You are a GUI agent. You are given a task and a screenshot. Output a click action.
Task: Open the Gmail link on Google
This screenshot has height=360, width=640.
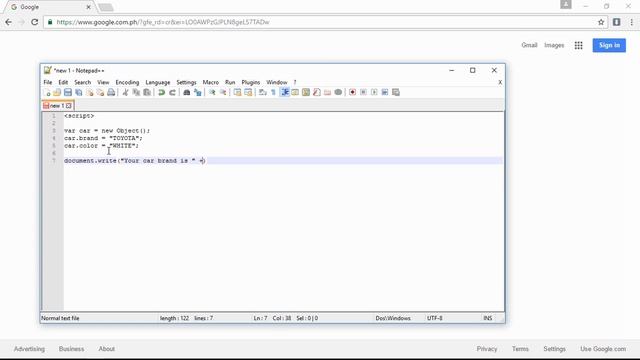point(529,45)
